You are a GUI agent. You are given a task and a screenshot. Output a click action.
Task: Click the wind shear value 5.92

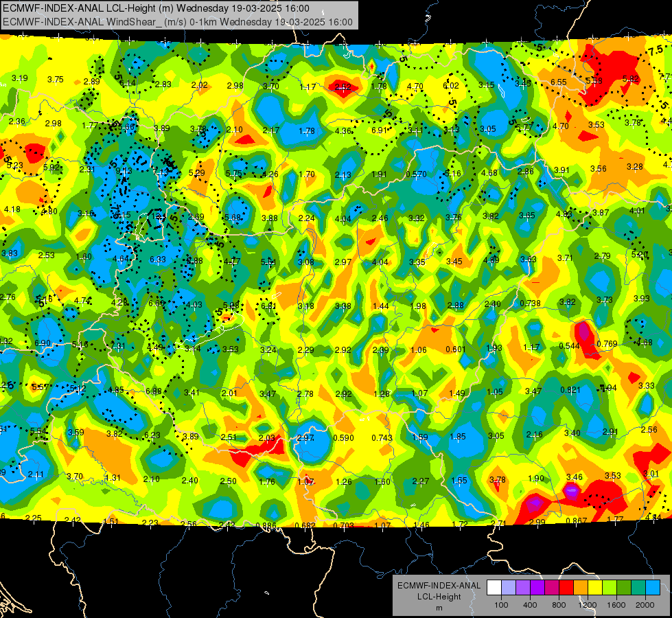51,168
